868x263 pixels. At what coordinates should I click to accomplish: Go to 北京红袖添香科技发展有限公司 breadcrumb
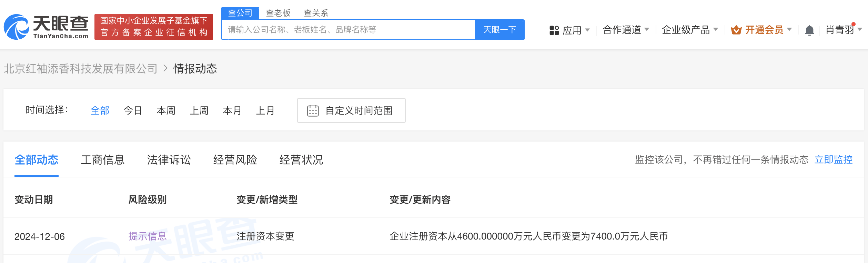point(81,69)
